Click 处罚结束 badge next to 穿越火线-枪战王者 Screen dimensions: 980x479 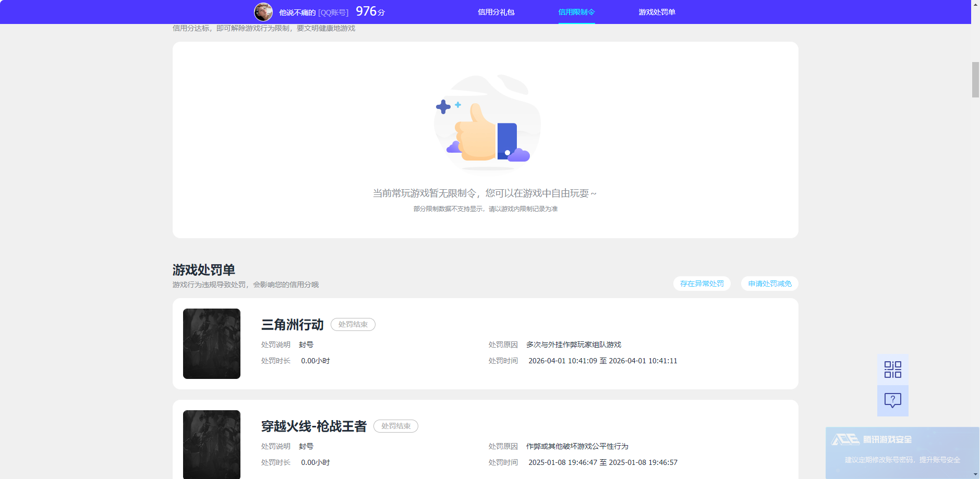(396, 426)
